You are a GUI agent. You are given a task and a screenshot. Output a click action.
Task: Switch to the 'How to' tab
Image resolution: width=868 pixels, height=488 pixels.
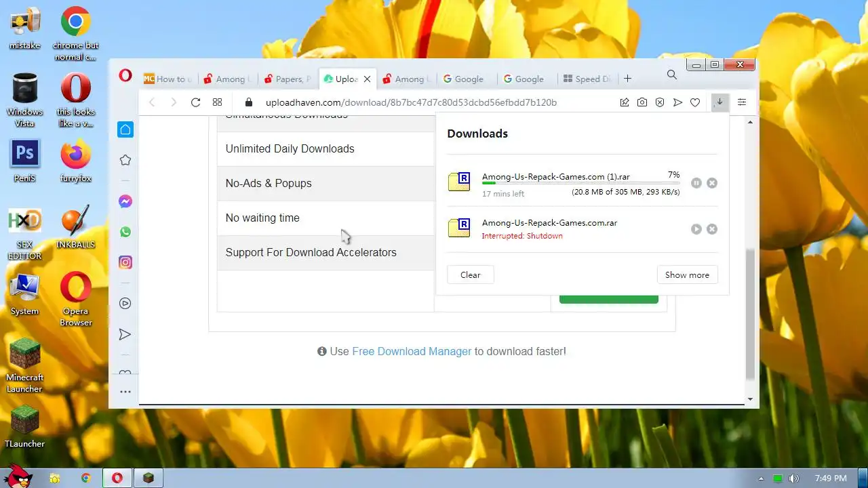tap(167, 79)
